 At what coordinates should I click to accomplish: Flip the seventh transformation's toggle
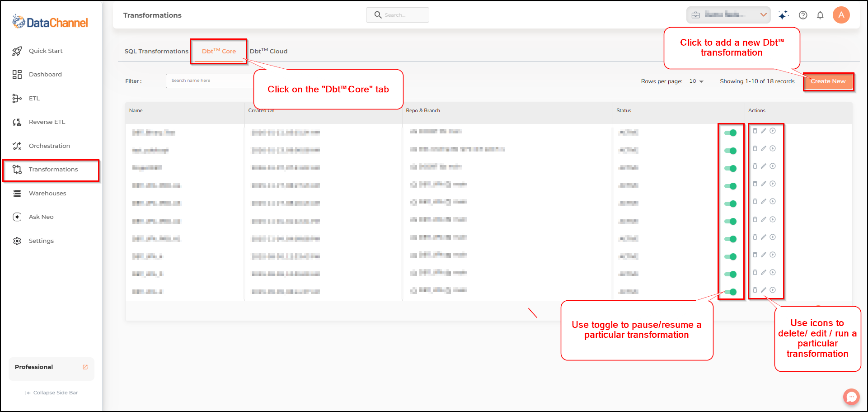[730, 239]
